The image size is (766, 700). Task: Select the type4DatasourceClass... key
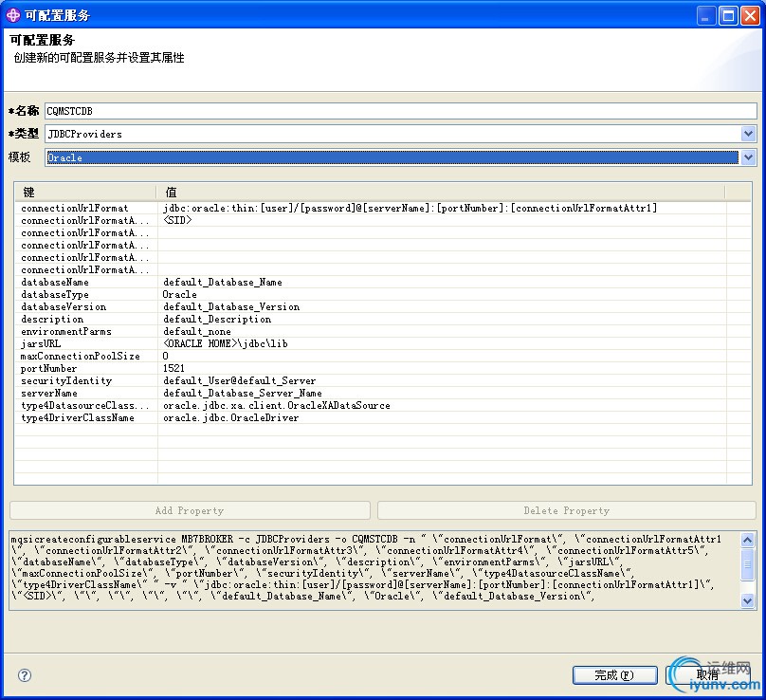(x=84, y=405)
